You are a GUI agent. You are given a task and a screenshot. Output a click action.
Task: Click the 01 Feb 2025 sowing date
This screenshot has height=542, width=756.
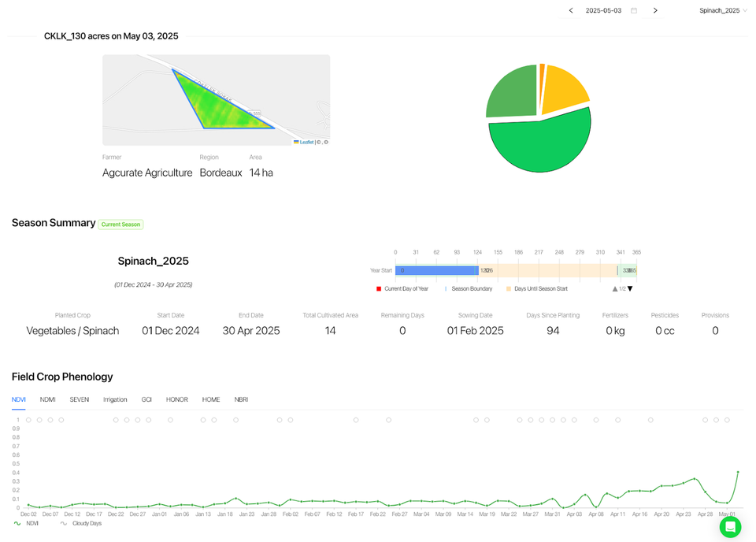(x=476, y=331)
